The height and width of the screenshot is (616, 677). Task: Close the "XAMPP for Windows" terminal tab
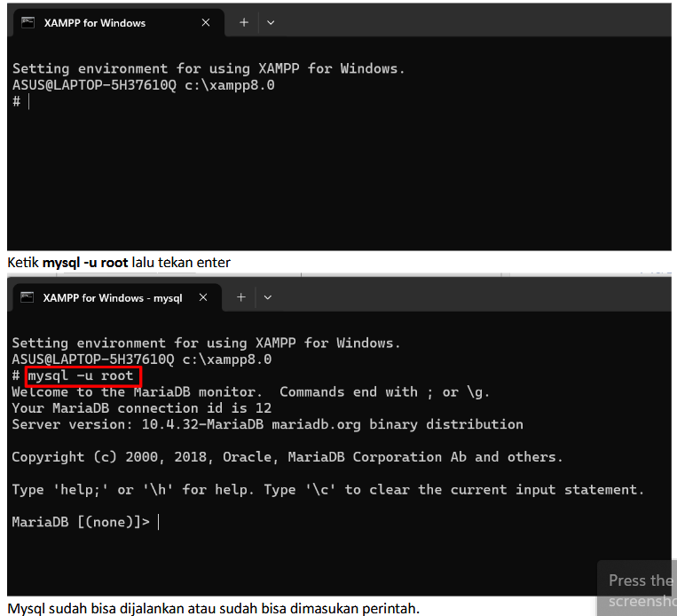coord(206,23)
